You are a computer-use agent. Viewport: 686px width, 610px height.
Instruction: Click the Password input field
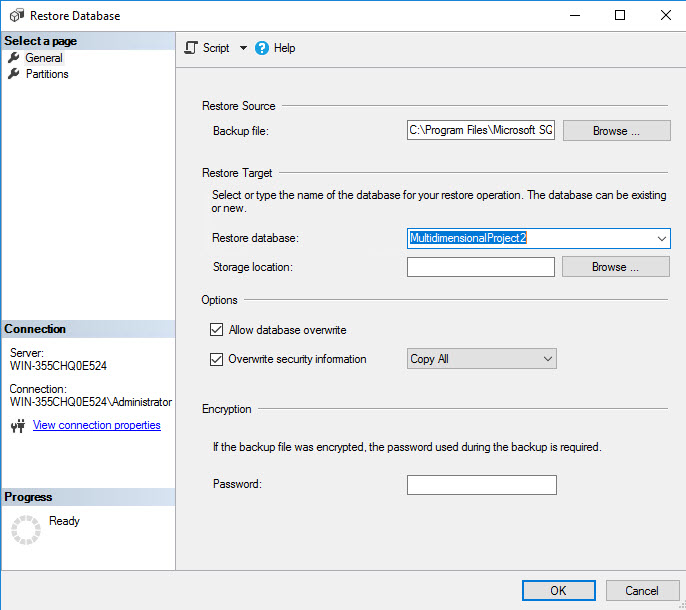pyautogui.click(x=481, y=485)
